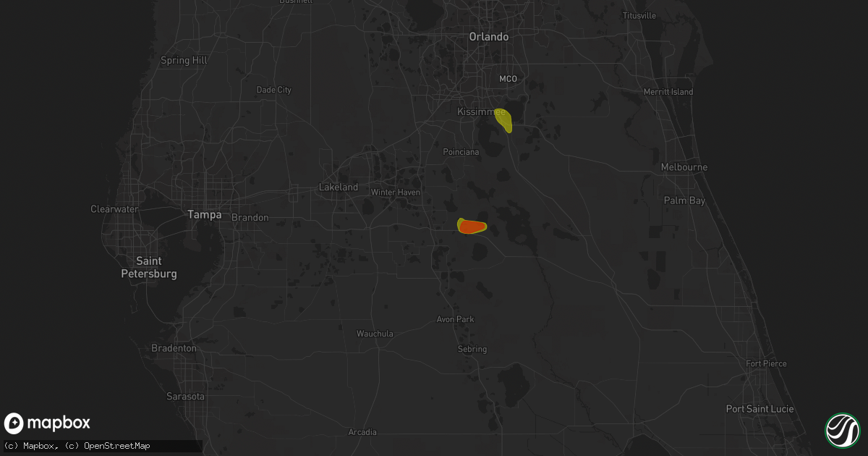868x456 pixels.
Task: Click the Titusville label
Action: [639, 15]
